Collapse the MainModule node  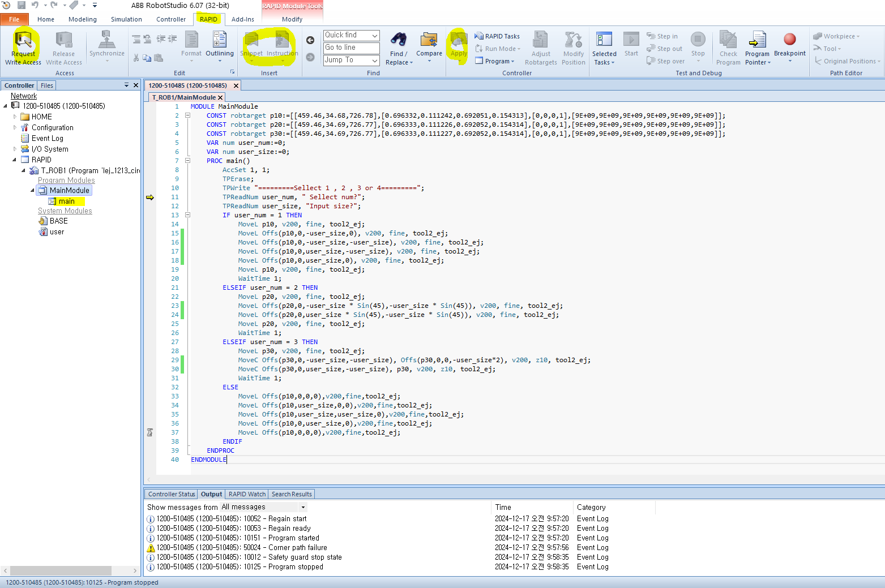32,191
